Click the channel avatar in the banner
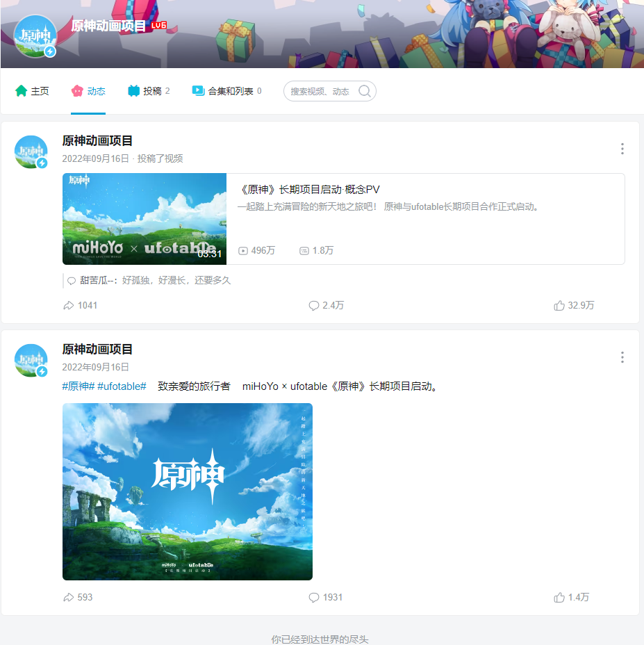This screenshot has height=645, width=644. (x=35, y=35)
